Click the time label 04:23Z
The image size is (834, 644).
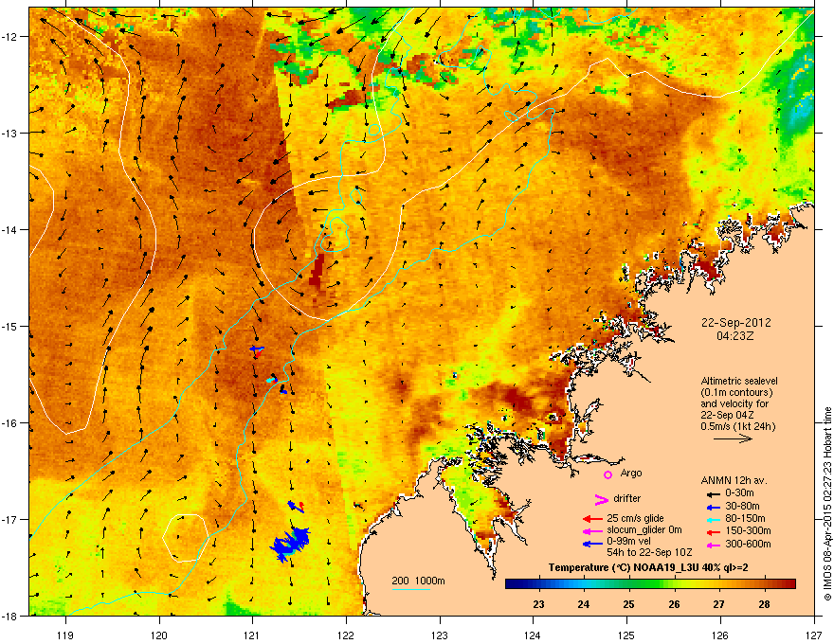coord(735,336)
